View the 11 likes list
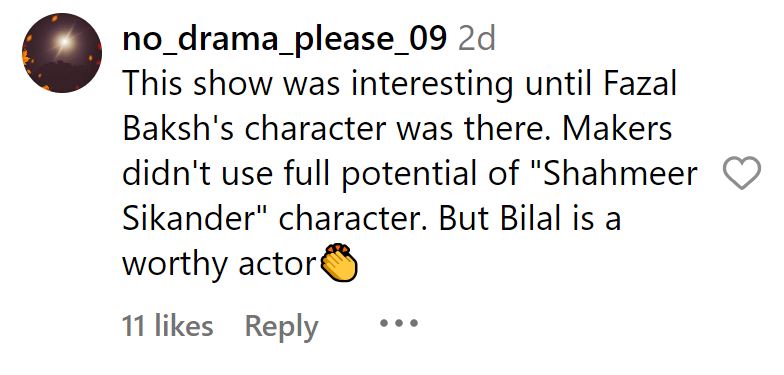Image resolution: width=784 pixels, height=375 pixels. coord(168,326)
